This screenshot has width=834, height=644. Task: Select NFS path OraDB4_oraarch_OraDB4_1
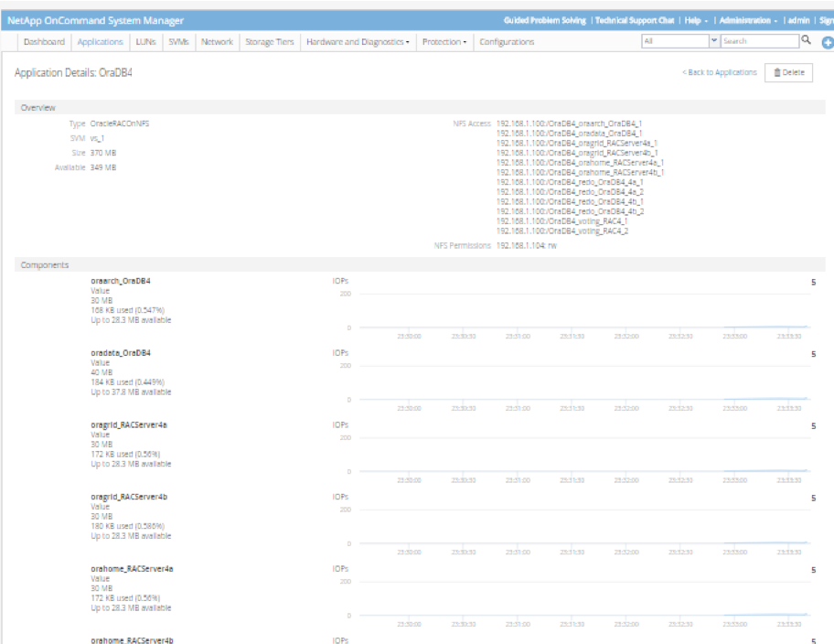569,123
